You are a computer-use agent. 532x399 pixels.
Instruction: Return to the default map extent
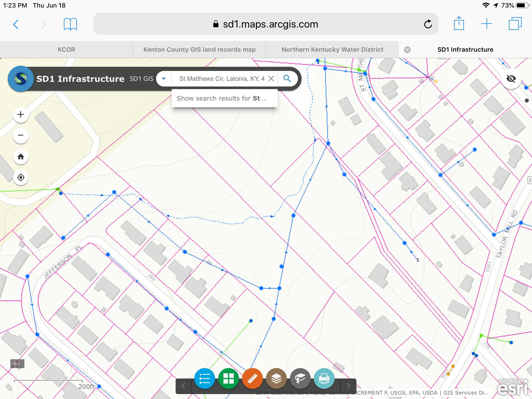click(x=21, y=157)
